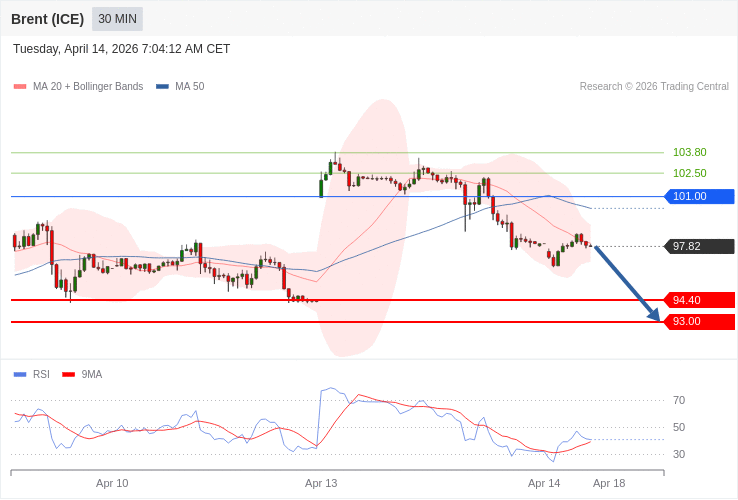Click the MA 20 + Bollinger Bands legend swatch

20,87
